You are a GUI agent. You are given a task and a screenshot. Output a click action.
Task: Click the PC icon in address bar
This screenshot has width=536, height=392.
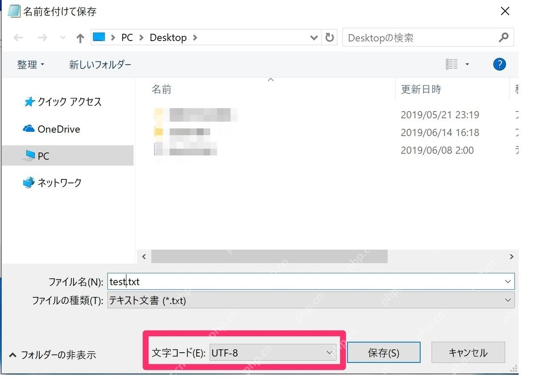tap(99, 38)
